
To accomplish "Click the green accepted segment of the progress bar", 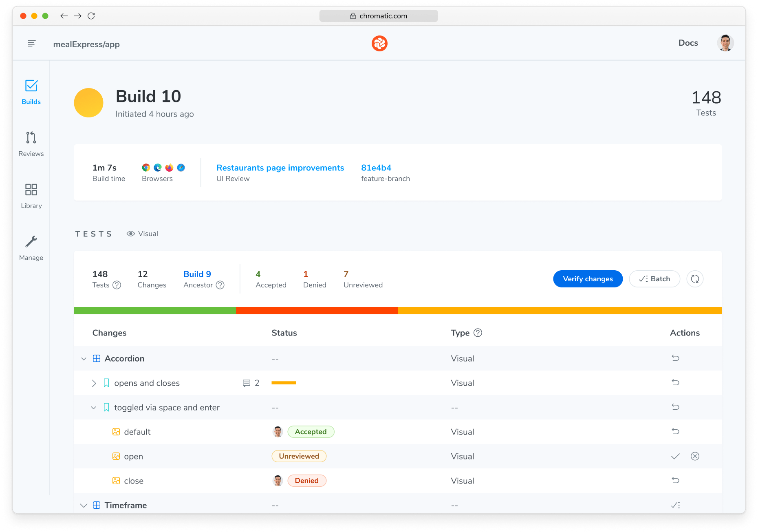I will tap(155, 311).
